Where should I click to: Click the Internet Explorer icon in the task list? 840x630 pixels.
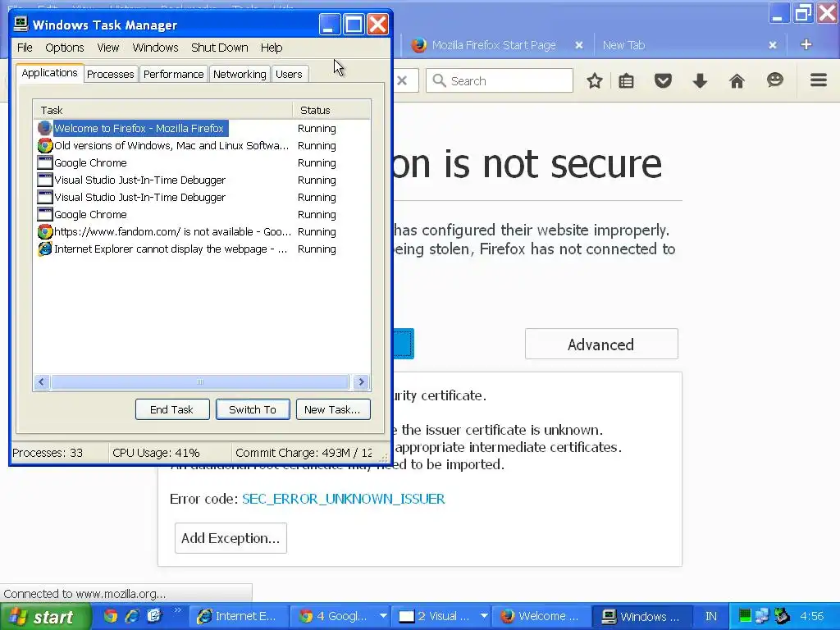tap(45, 249)
